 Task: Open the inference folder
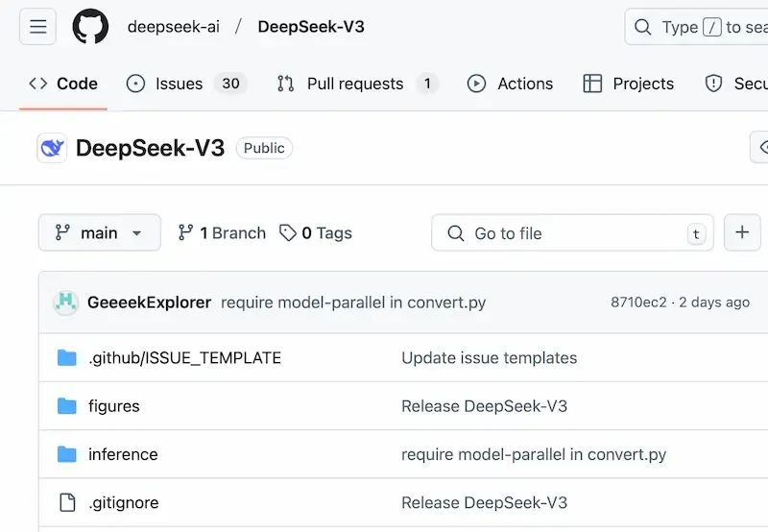(x=123, y=454)
